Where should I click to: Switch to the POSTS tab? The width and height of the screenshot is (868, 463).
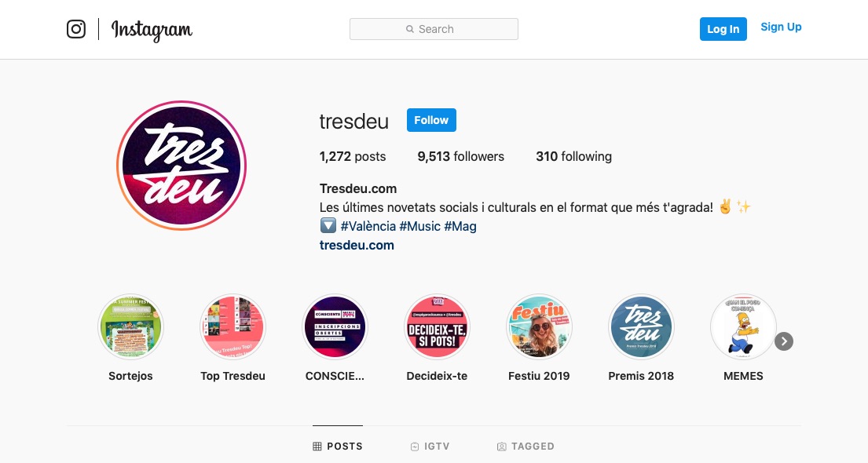pos(338,447)
